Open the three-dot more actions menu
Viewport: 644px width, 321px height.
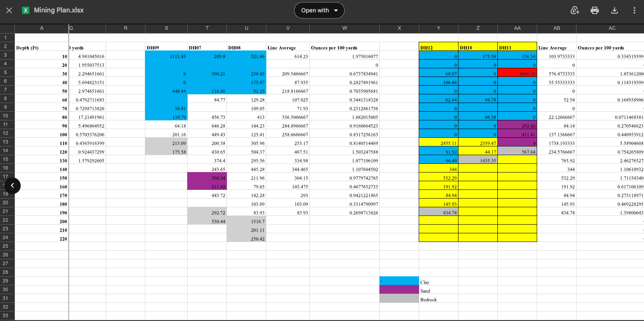(x=634, y=10)
